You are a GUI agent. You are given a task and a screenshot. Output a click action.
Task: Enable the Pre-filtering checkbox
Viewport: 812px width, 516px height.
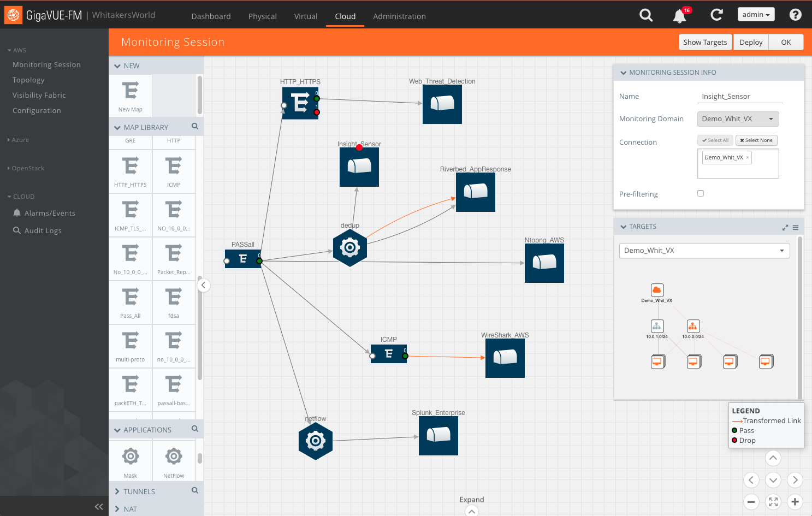pos(701,193)
